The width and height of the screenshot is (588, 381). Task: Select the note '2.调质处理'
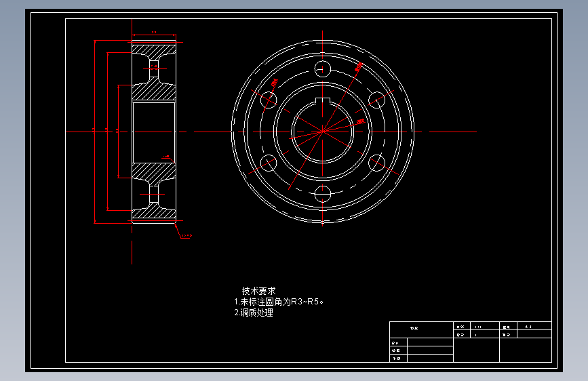coord(254,313)
